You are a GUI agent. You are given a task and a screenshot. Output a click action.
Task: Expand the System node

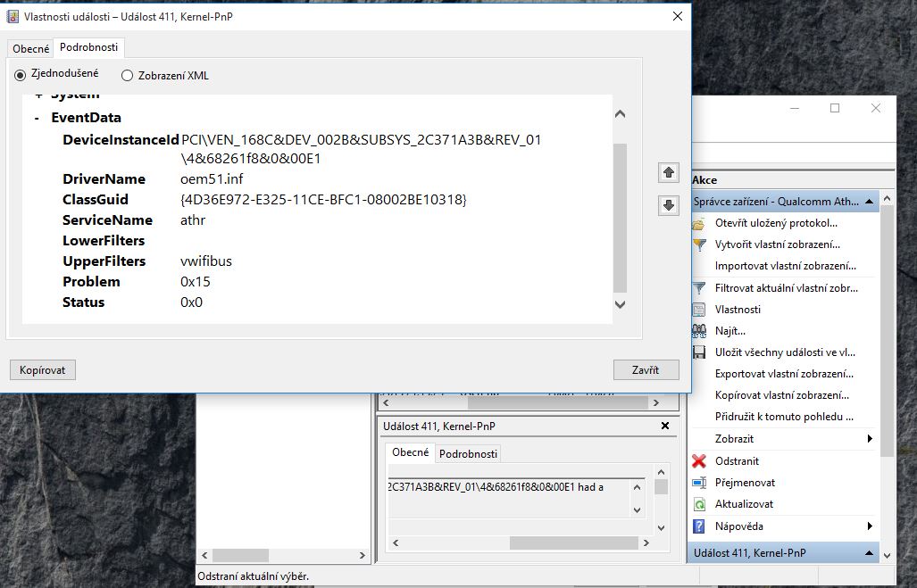(x=38, y=95)
